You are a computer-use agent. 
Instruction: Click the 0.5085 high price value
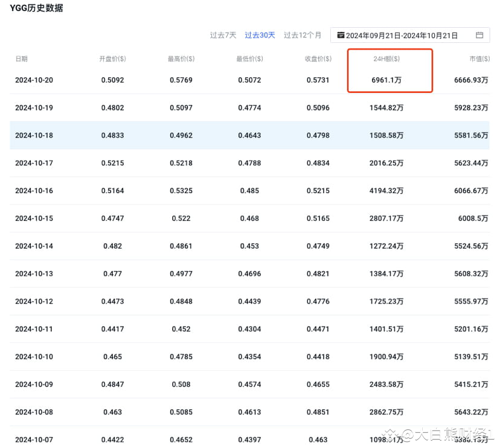181,412
